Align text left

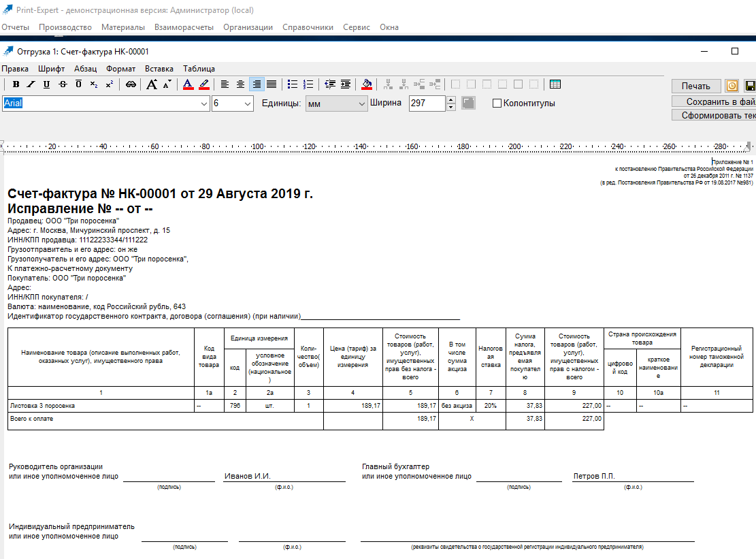(225, 84)
